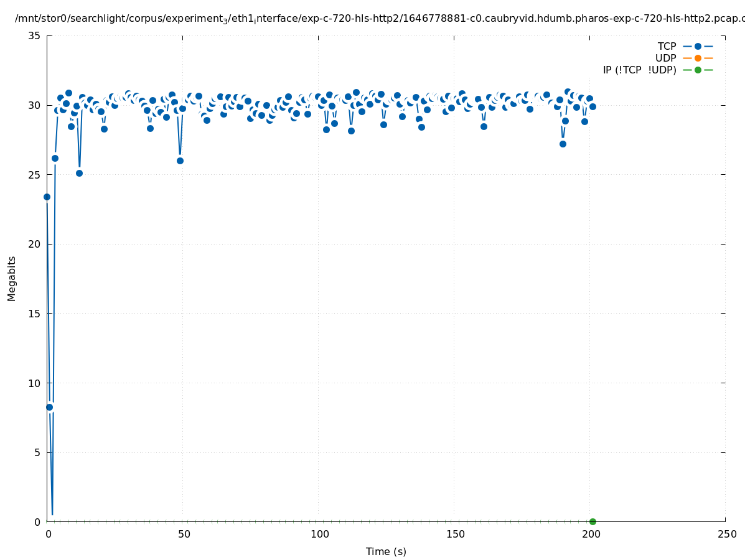The width and height of the screenshot is (745, 560).
Task: Click the Megabits y-axis label
Action: (12, 278)
